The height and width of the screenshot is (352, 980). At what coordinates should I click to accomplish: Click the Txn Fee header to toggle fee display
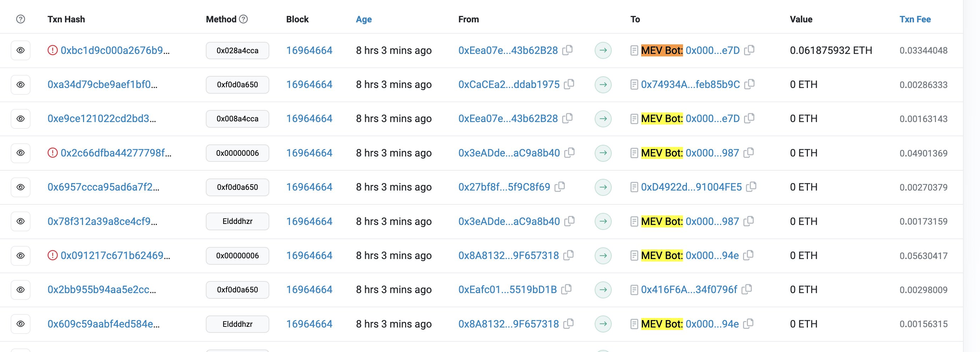coord(915,19)
